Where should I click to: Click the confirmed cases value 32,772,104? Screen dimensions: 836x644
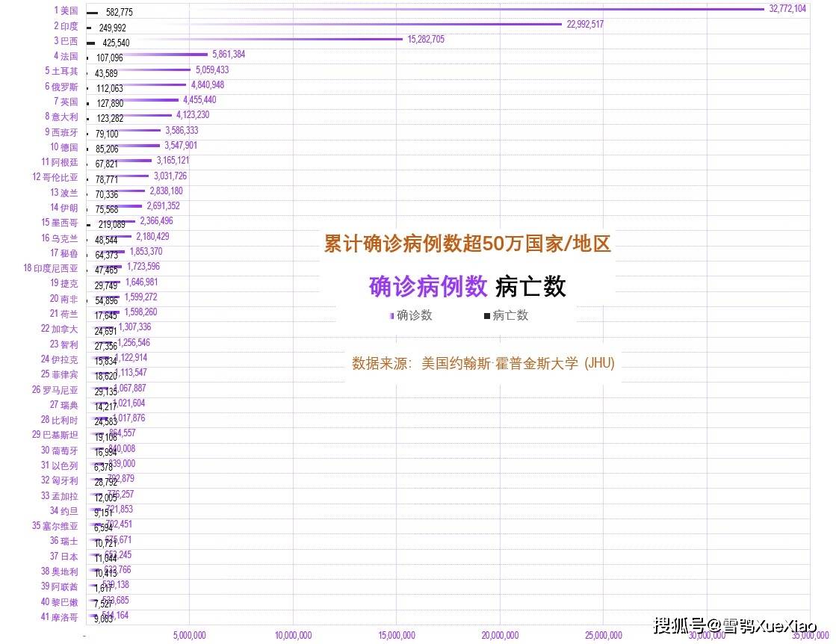point(787,8)
